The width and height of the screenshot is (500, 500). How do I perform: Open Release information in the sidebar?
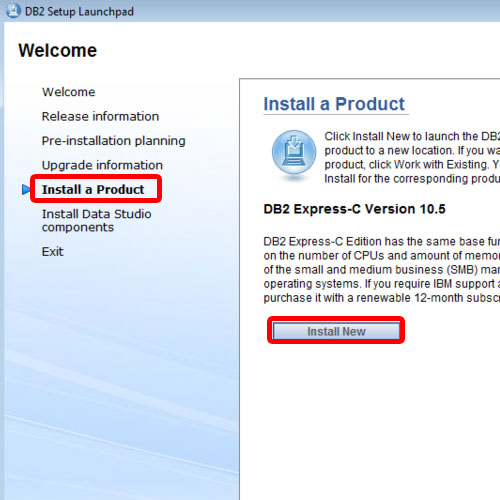100,116
